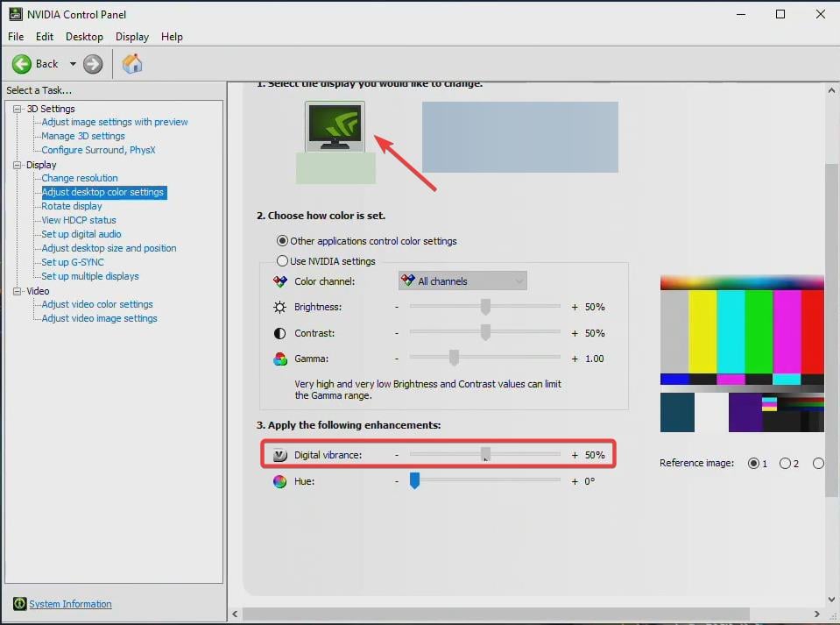840x625 pixels.
Task: Open Adjust video color settings
Action: click(x=97, y=304)
